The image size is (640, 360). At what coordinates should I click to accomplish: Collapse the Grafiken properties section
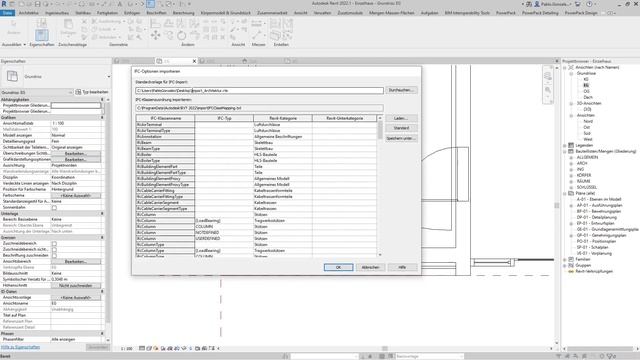coord(102,117)
